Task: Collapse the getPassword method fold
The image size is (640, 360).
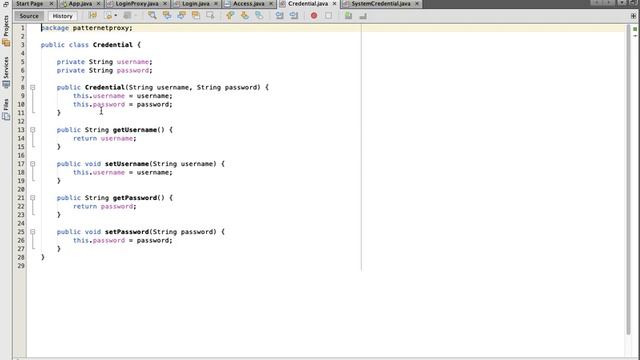Action: point(33,198)
